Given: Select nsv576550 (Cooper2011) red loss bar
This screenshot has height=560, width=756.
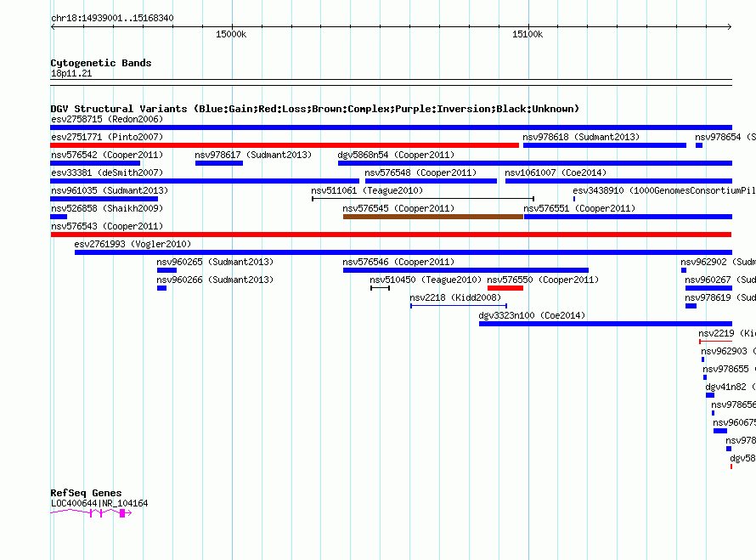Looking at the screenshot, I should [x=505, y=288].
